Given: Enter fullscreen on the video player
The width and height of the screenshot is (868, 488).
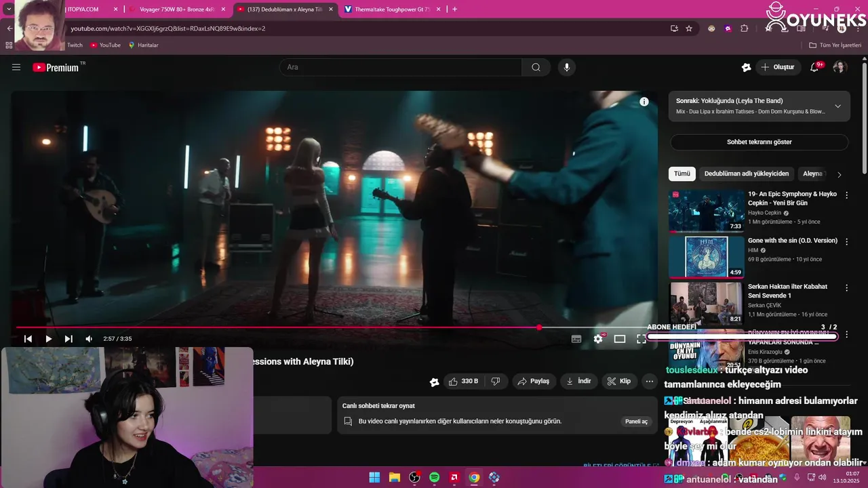Looking at the screenshot, I should pyautogui.click(x=641, y=339).
